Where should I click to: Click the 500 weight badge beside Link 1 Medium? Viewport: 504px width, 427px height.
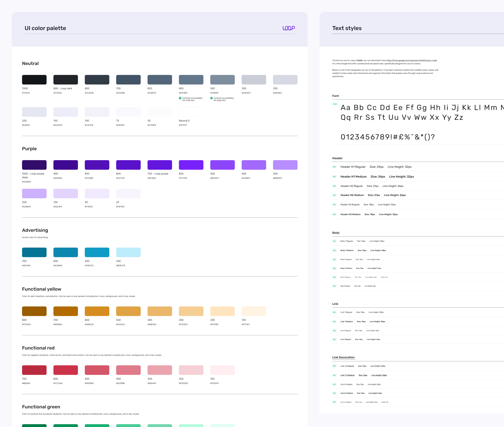pos(334,322)
